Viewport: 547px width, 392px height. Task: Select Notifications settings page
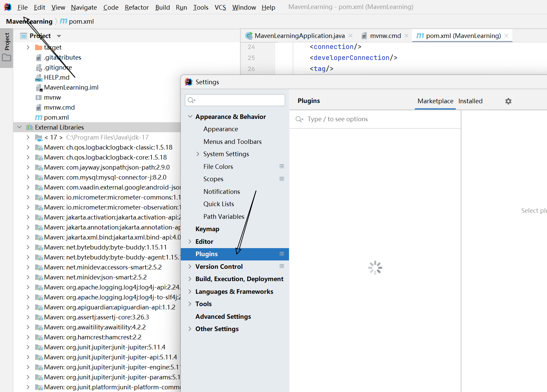(x=222, y=192)
